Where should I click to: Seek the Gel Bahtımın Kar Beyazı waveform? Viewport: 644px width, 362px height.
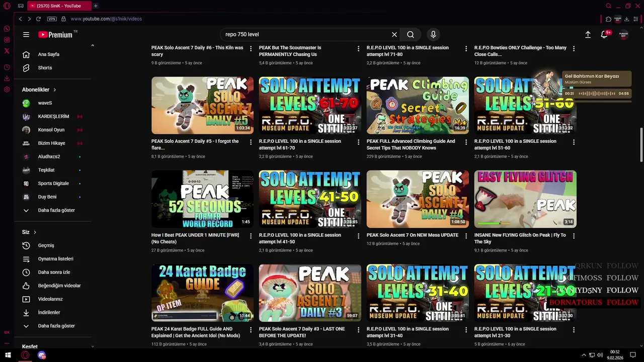[597, 94]
